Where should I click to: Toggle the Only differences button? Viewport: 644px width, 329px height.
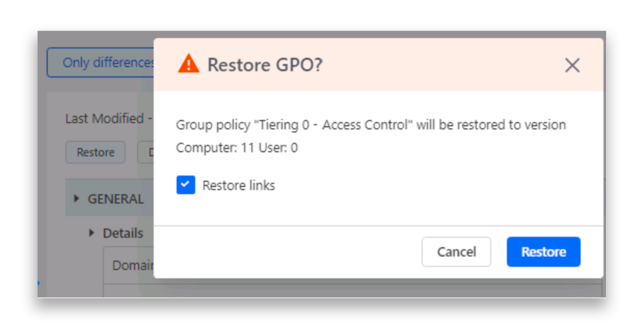click(101, 63)
